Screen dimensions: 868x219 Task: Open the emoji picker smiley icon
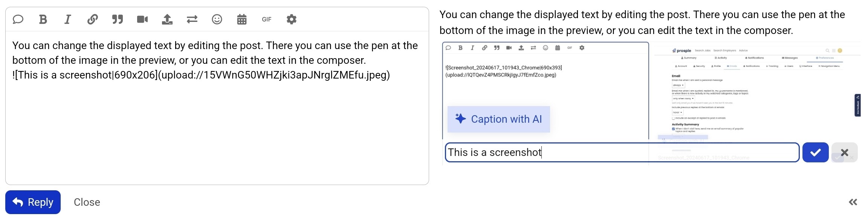(x=217, y=19)
